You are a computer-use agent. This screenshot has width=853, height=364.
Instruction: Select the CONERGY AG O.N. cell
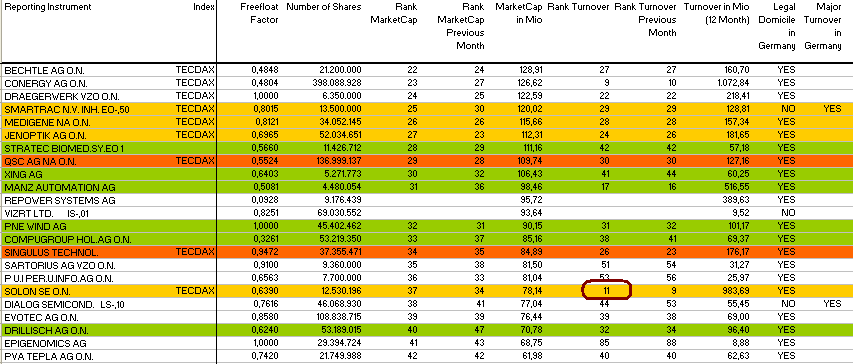[x=46, y=83]
